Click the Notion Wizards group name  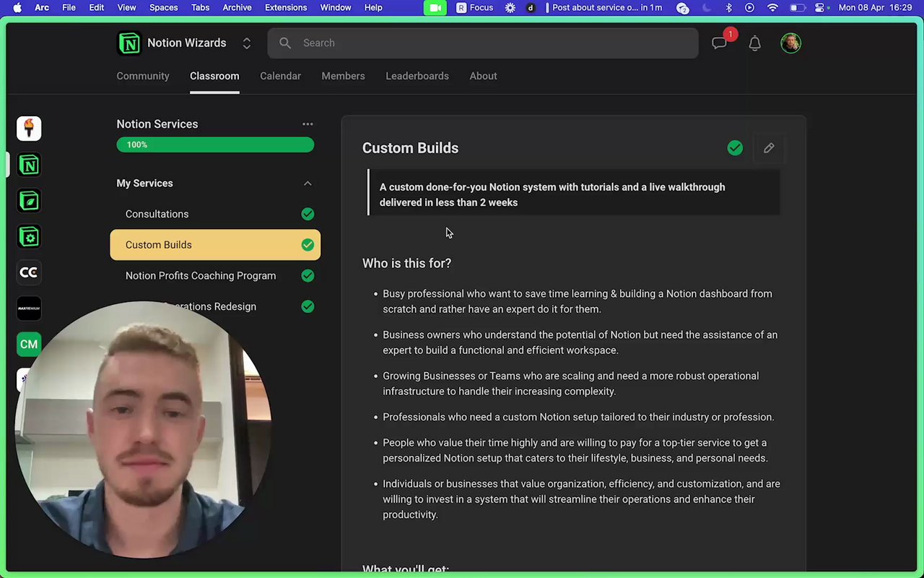[186, 43]
